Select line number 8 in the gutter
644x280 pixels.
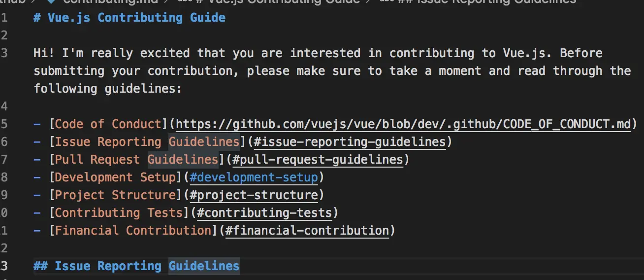(x=4, y=177)
